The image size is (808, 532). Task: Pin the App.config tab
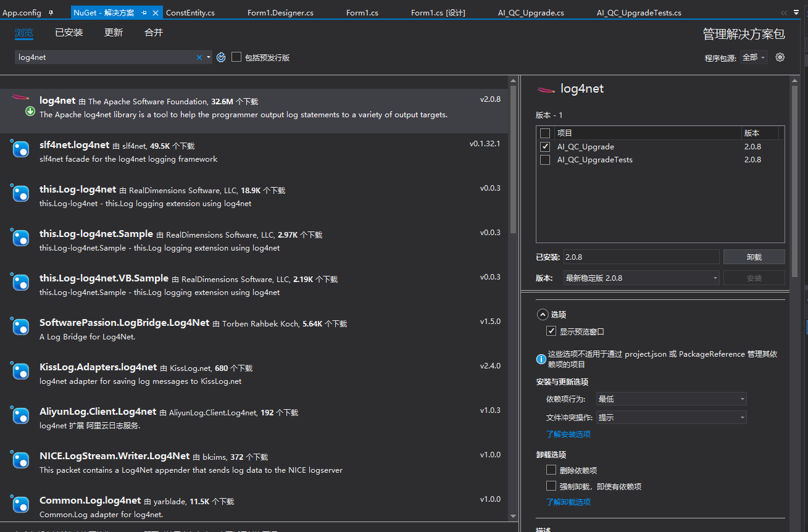pyautogui.click(x=51, y=12)
